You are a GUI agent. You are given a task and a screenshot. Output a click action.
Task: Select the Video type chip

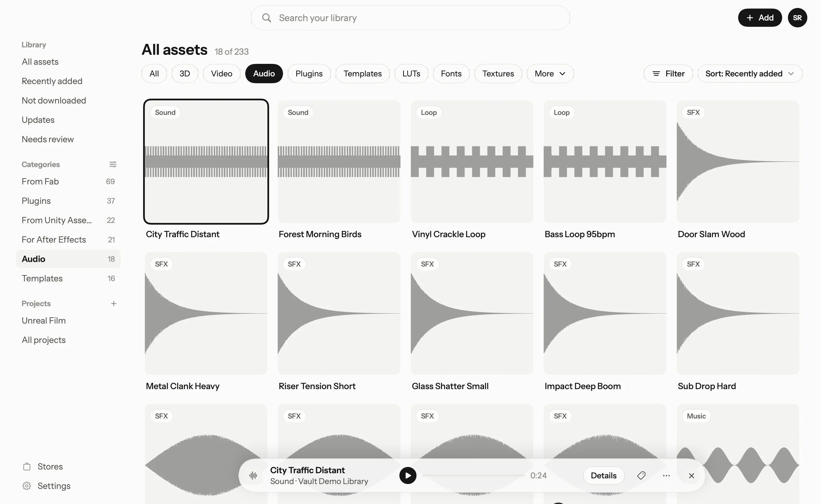(221, 74)
